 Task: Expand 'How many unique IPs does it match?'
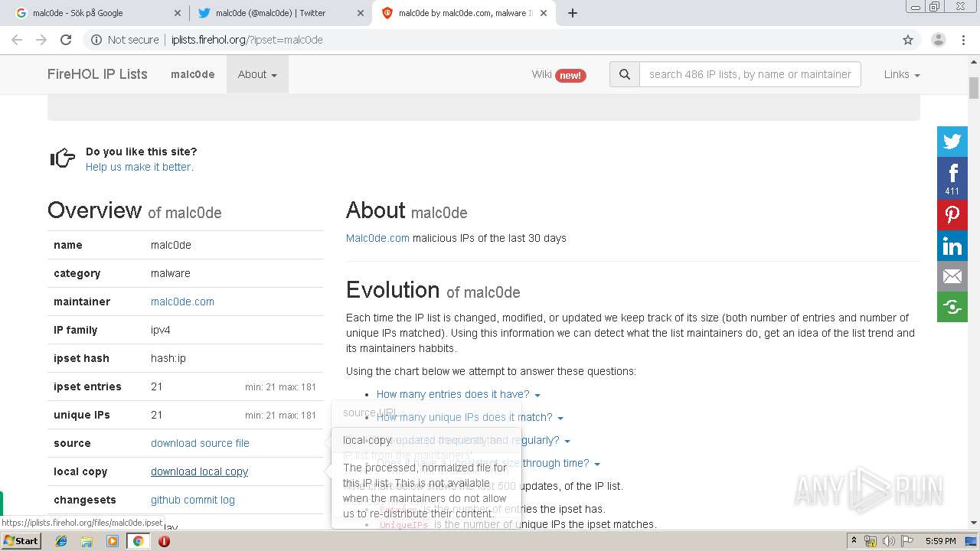click(469, 417)
